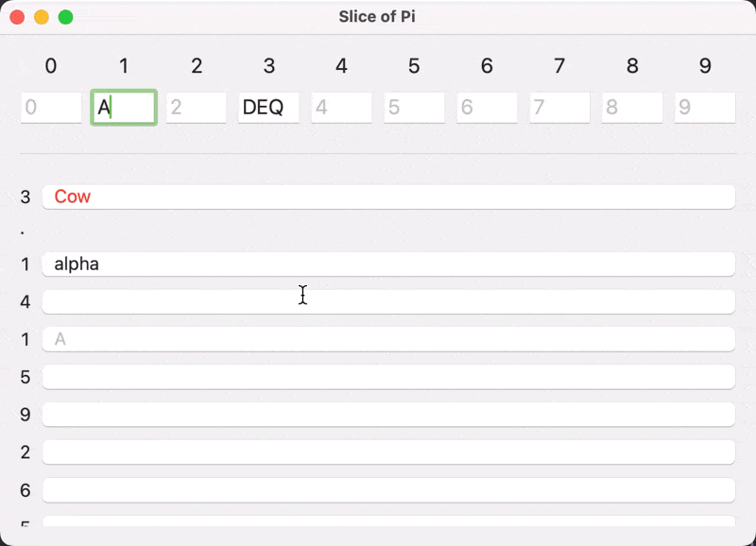This screenshot has height=546, width=756.
Task: Select the top input field with placeholder 6
Action: [487, 108]
